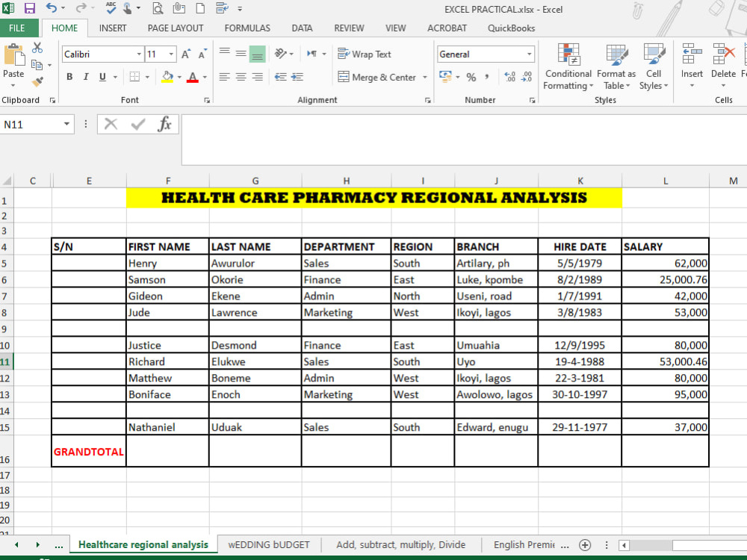
Task: Click the Delete cells button
Action: coord(723,65)
